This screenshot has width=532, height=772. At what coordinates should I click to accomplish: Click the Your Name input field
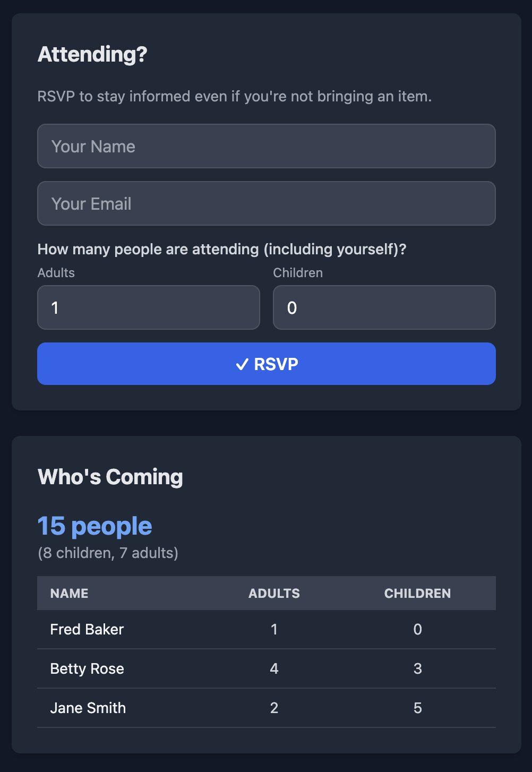(266, 146)
